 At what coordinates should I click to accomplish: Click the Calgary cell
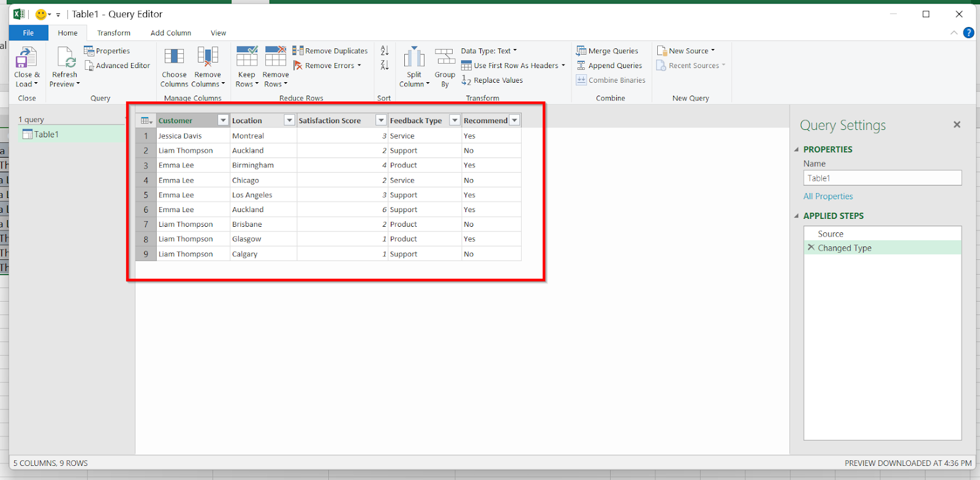pos(263,254)
